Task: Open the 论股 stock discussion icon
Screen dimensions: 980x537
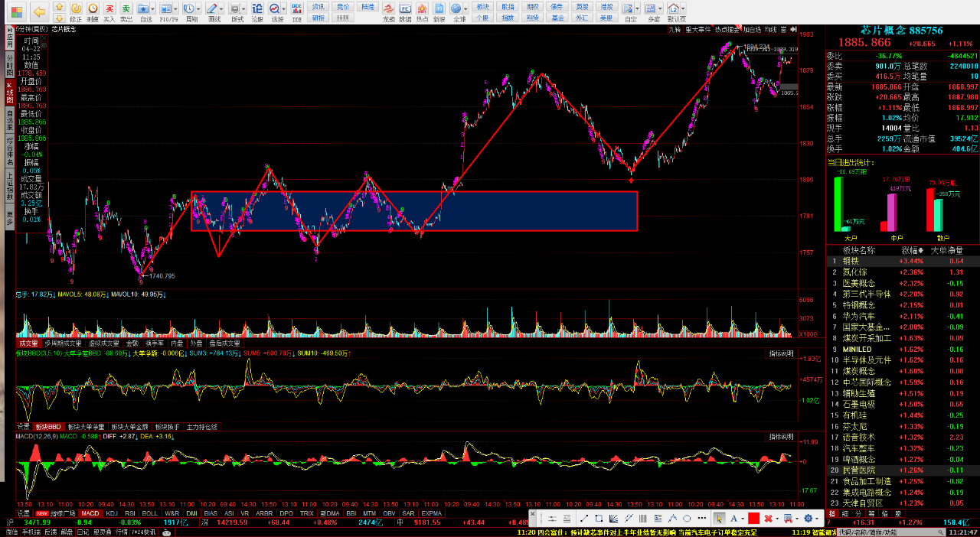Action: (257, 11)
